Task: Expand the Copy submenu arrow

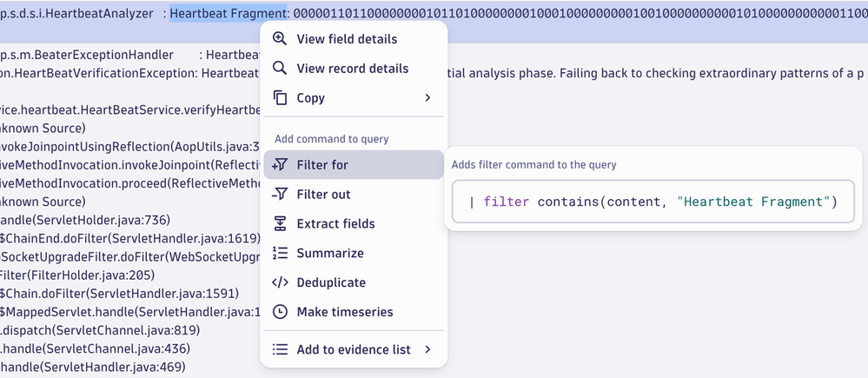Action: coord(427,98)
